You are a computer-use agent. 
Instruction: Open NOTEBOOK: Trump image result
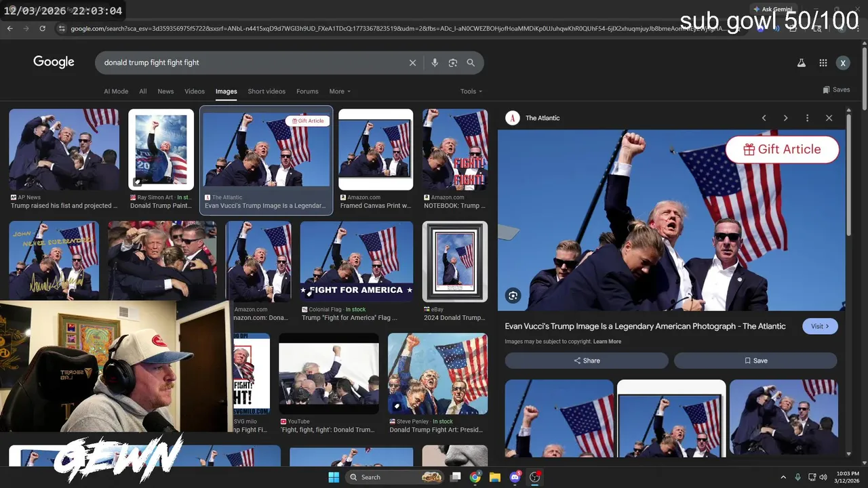click(x=455, y=150)
